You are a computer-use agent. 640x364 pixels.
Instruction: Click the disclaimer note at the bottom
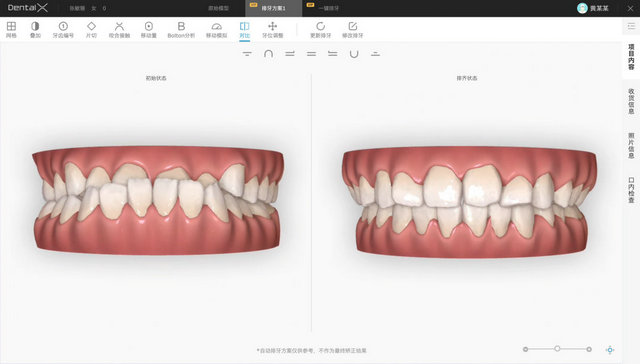click(x=311, y=351)
